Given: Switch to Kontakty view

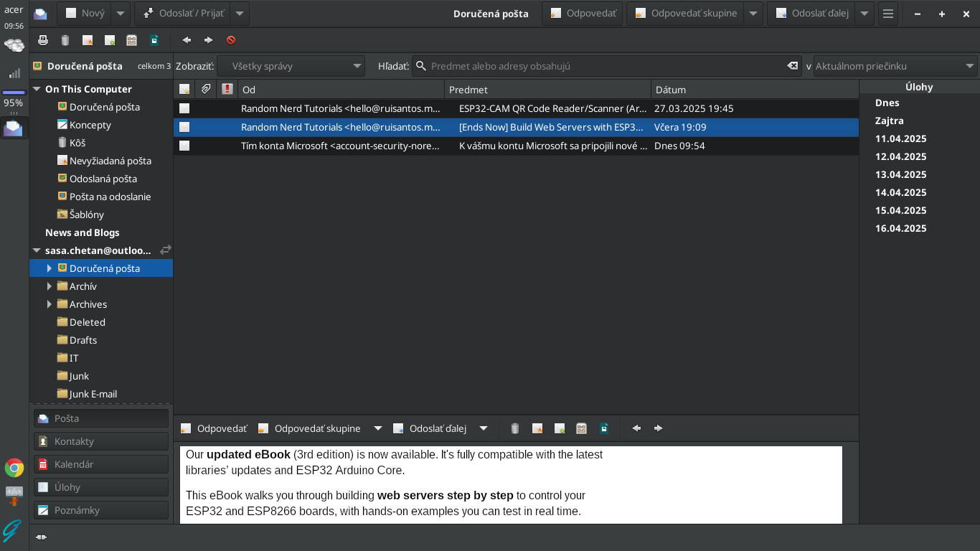Looking at the screenshot, I should (101, 441).
